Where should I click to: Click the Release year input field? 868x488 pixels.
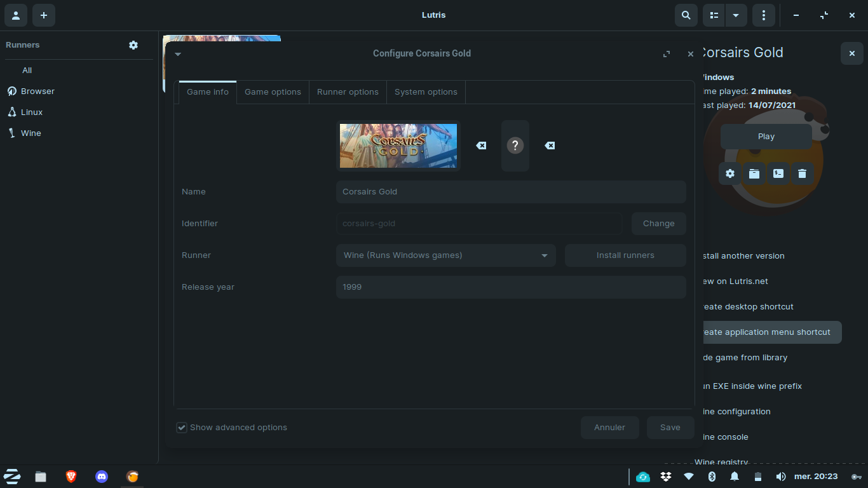[510, 287]
